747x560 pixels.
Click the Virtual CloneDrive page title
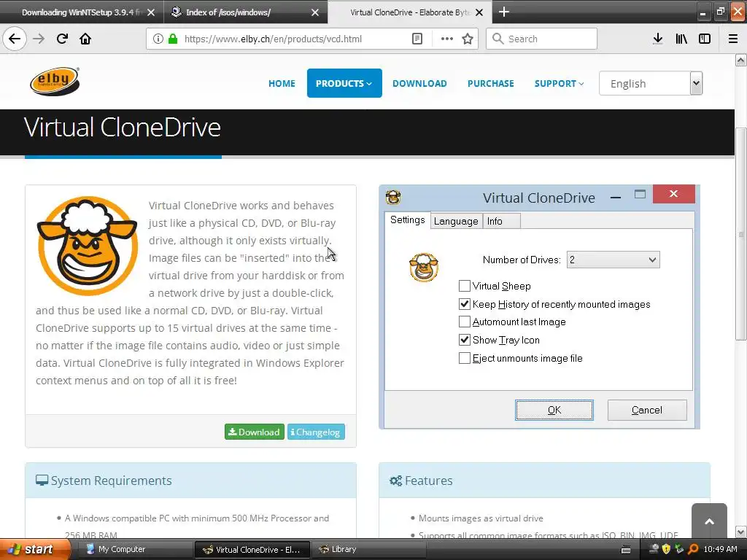[x=123, y=127]
